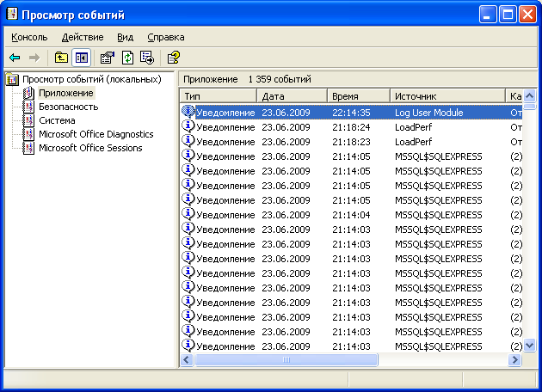Sort events by Дата column header
This screenshot has width=542, height=392.
tap(292, 96)
